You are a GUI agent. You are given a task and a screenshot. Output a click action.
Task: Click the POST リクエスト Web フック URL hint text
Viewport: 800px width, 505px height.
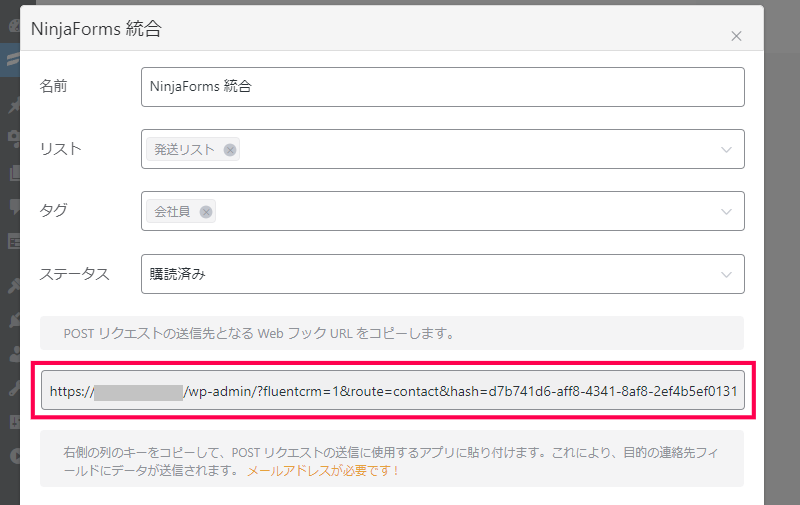tap(259, 334)
